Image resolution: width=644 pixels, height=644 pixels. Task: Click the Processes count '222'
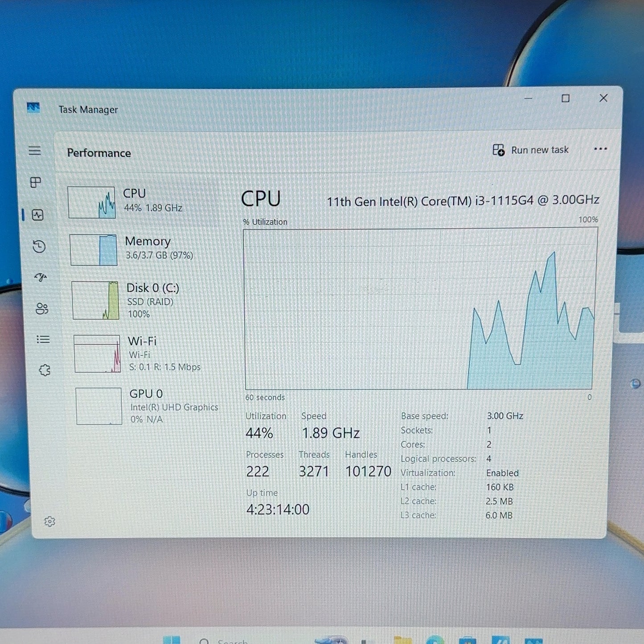coord(258,472)
